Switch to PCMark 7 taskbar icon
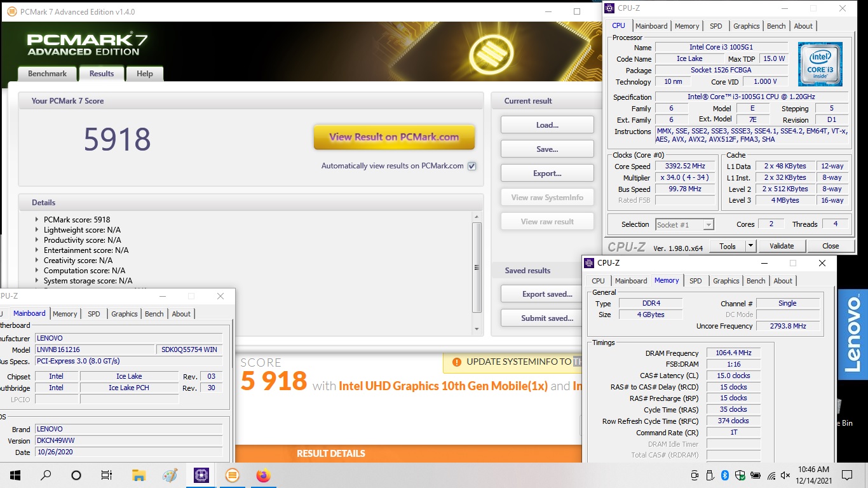This screenshot has width=868, height=488. coord(233,475)
